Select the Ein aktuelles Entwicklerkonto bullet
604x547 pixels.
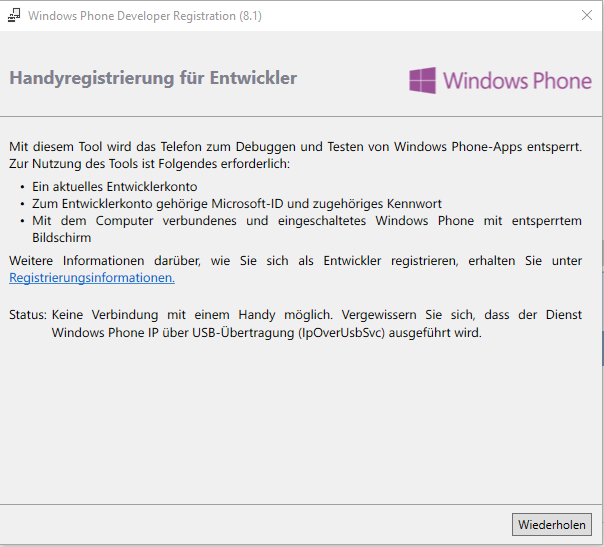click(115, 186)
